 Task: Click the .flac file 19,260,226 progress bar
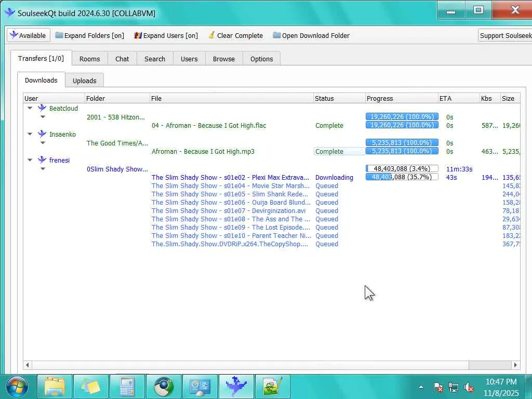click(x=402, y=125)
